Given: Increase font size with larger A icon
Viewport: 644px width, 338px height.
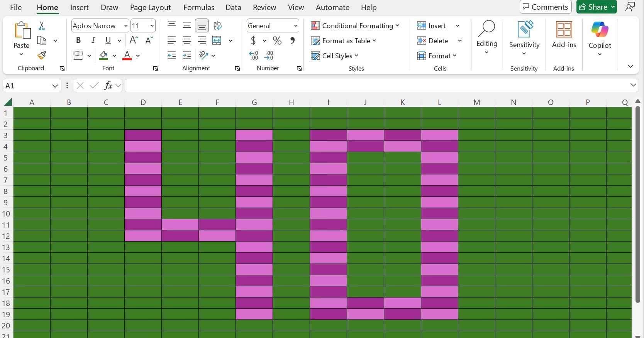Looking at the screenshot, I should click(134, 41).
